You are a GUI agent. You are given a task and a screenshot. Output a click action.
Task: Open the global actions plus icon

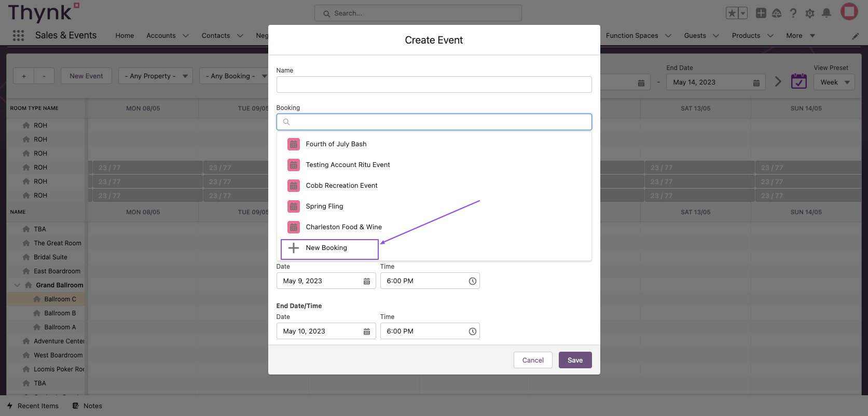pos(761,13)
